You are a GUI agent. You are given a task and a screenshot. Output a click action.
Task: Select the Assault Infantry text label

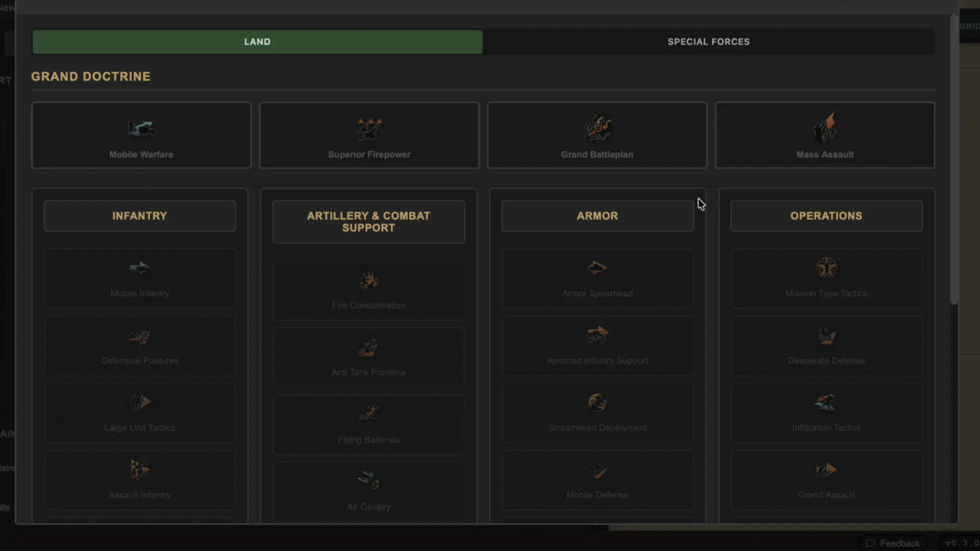(139, 495)
